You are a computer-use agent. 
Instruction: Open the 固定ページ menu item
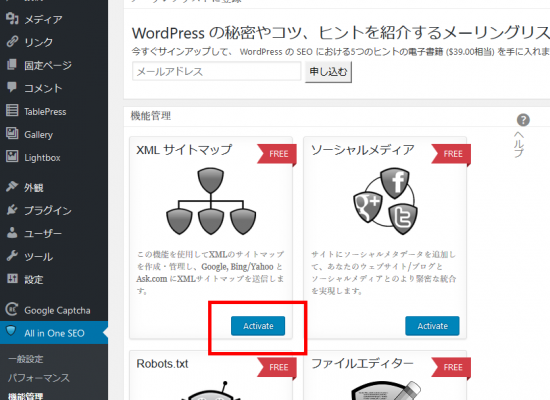point(54,65)
